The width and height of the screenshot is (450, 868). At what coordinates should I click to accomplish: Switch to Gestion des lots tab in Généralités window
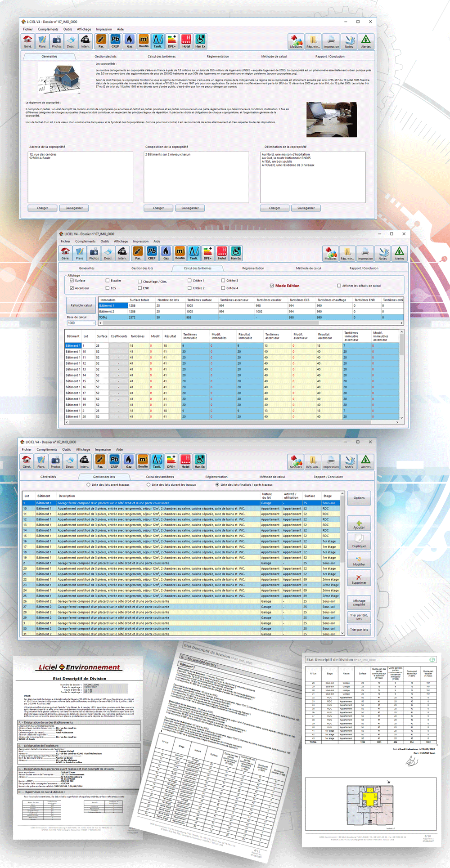coord(105,57)
